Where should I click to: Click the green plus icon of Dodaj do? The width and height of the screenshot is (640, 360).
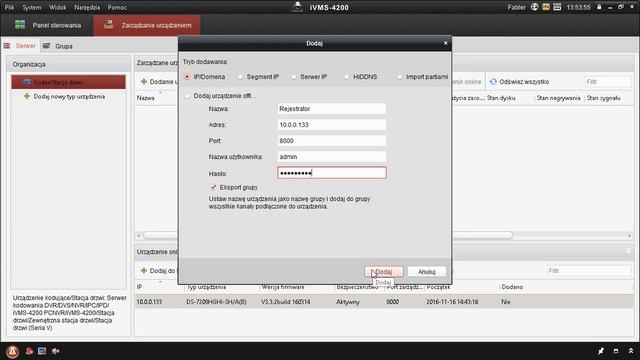point(144,270)
